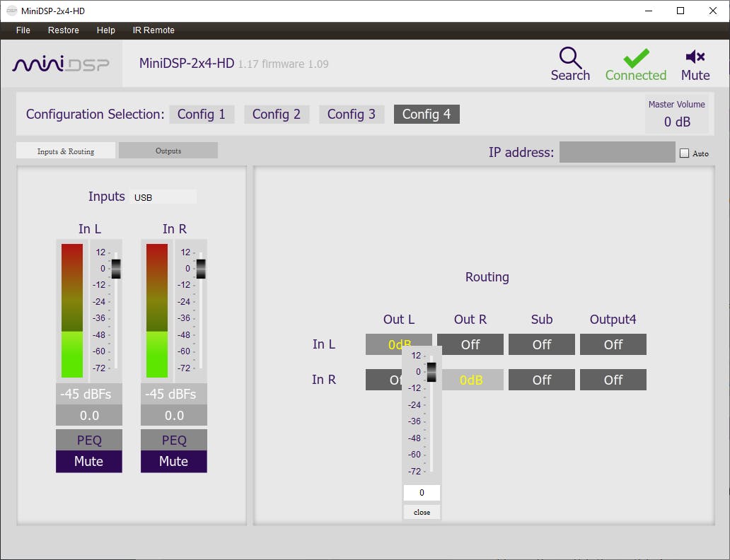This screenshot has width=730, height=560.
Task: Open the Inputs source USB dropdown
Action: (x=163, y=197)
